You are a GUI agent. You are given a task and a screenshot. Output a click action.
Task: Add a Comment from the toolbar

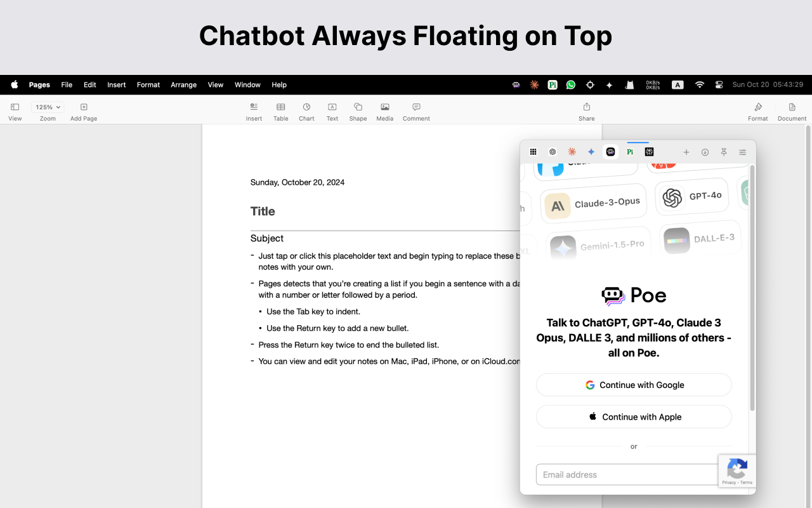(416, 111)
